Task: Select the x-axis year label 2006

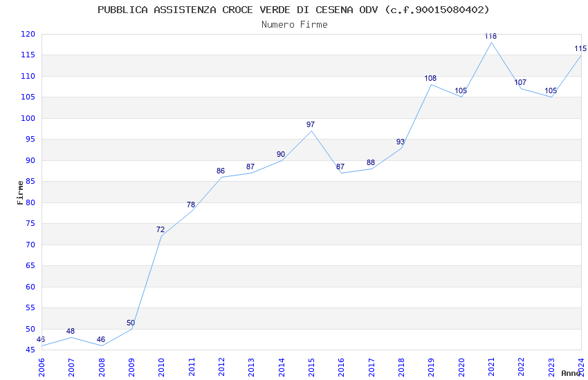Action: [42, 368]
